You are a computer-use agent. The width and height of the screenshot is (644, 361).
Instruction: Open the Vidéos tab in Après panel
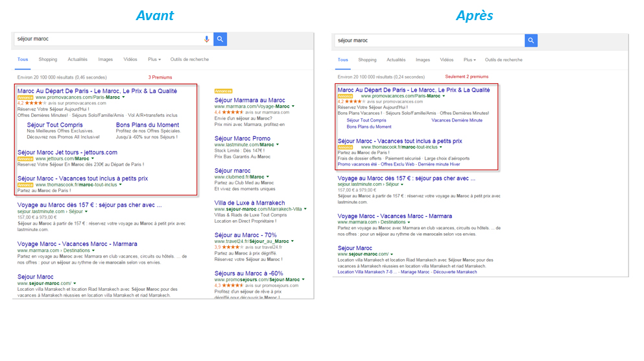coord(447,60)
